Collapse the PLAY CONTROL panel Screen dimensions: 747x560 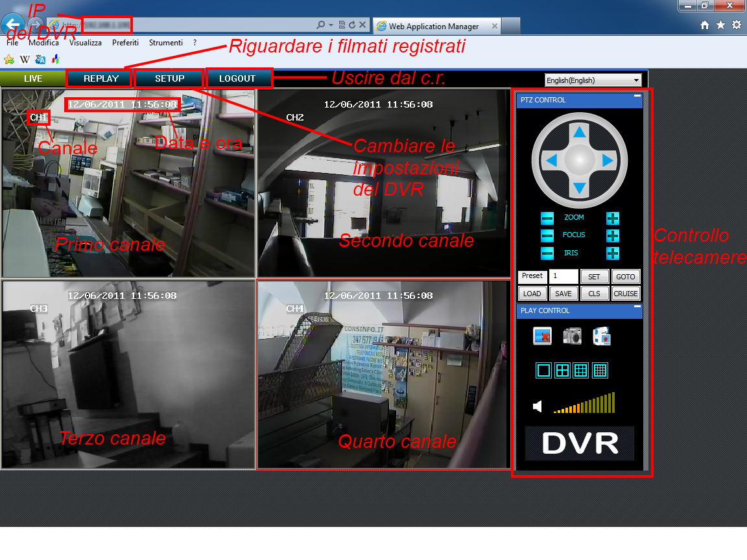[637, 307]
